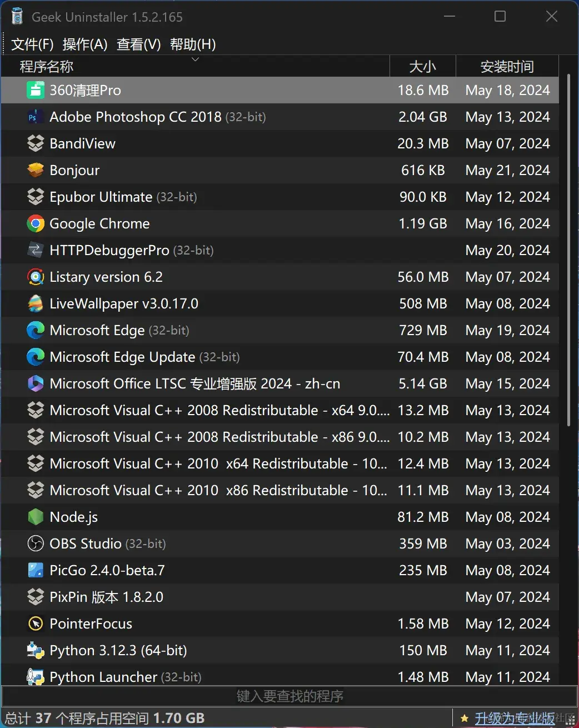The height and width of the screenshot is (728, 579).
Task: Click the BandiView row icon
Action: [36, 143]
